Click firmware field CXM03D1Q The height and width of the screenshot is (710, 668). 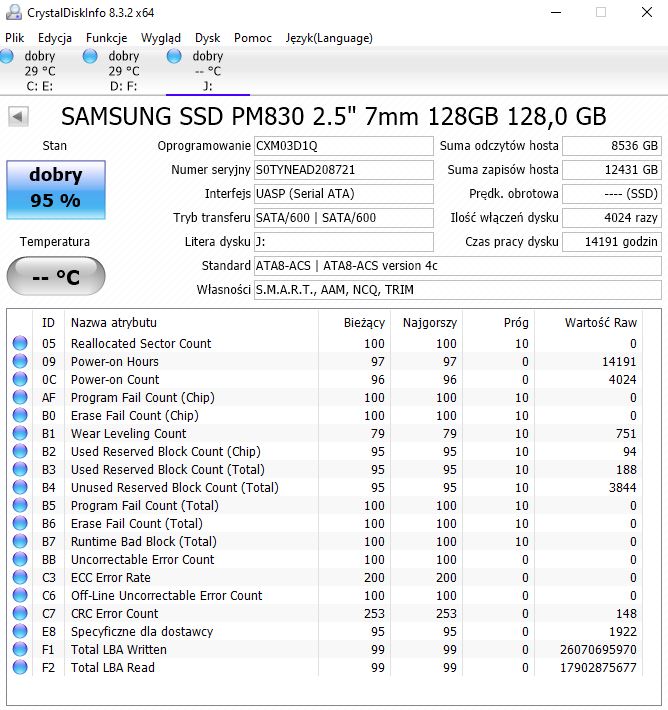(343, 146)
